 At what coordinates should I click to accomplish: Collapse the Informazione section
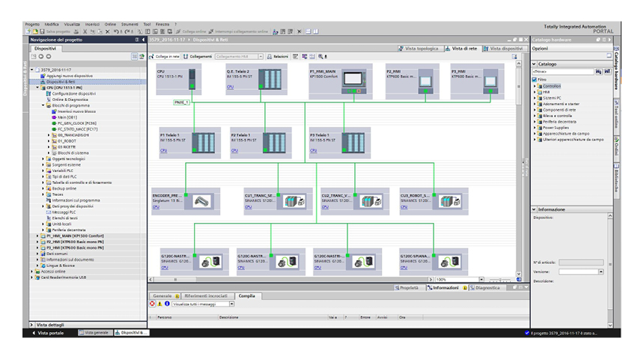point(535,209)
